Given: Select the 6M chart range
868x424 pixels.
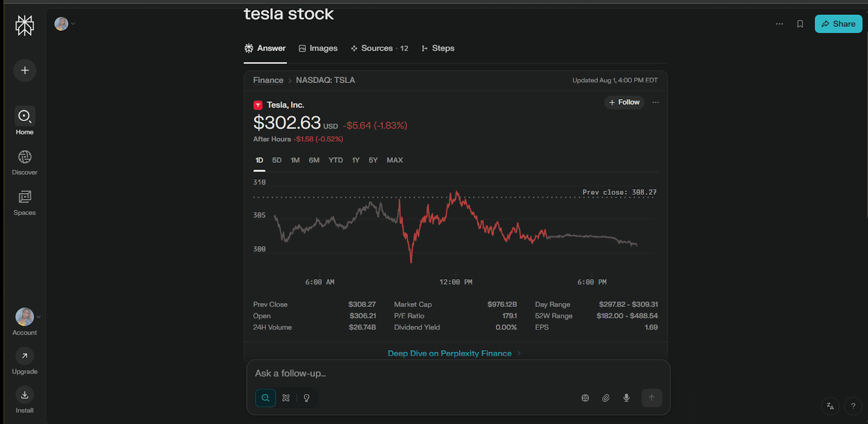Looking at the screenshot, I should pyautogui.click(x=314, y=160).
